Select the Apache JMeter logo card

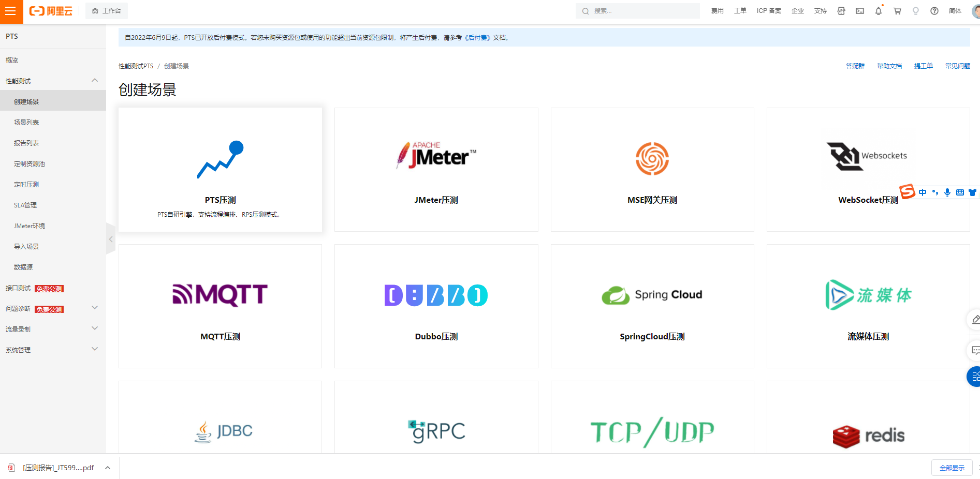tap(436, 156)
